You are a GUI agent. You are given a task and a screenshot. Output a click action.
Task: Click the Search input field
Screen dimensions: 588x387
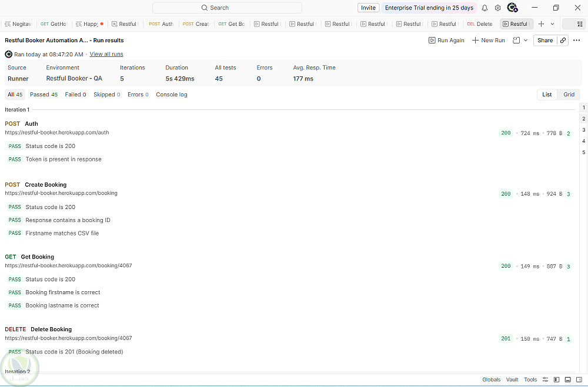pos(227,8)
